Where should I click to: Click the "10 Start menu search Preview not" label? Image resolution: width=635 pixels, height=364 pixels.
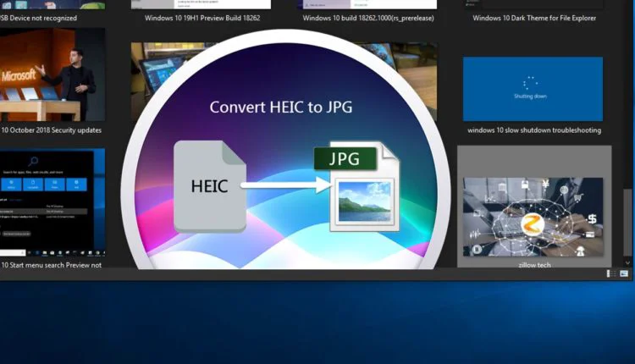click(51, 265)
